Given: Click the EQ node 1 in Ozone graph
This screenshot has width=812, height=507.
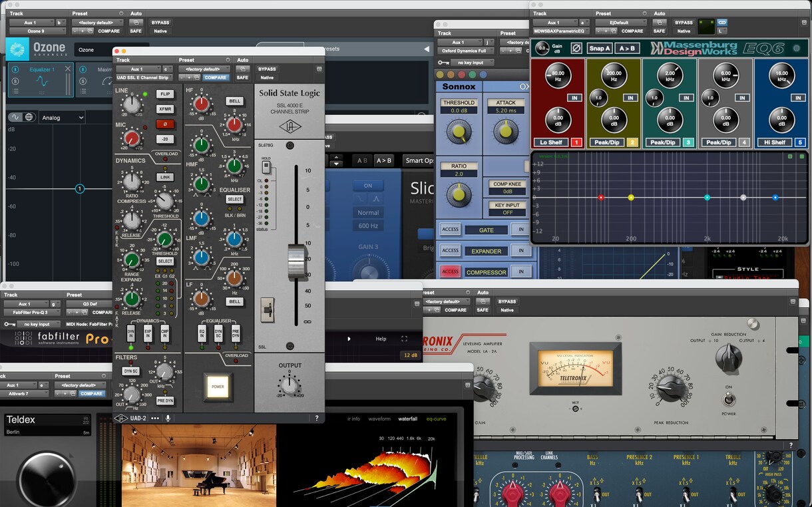Looking at the screenshot, I should coord(79,189).
